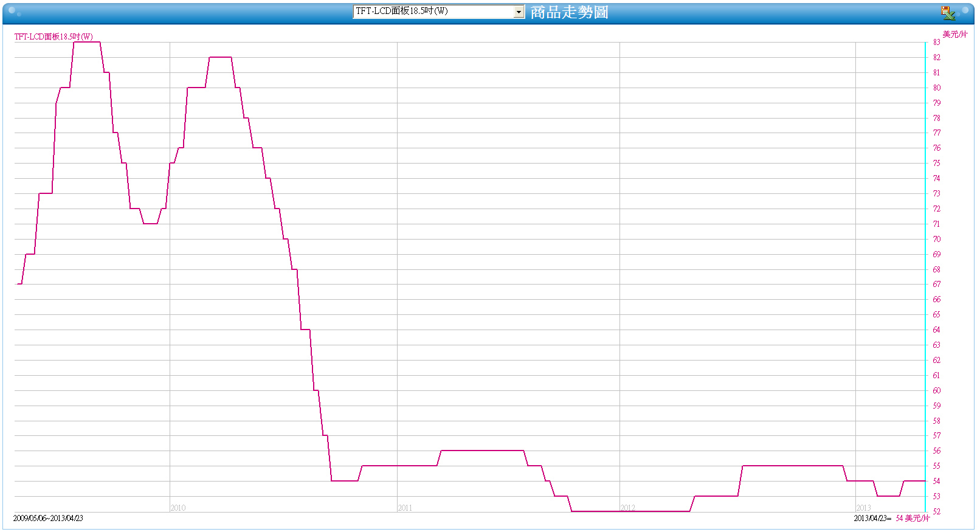Click the pink TFT-LCD面板18.5吋(W) series legend label
This screenshot has width=980, height=532.
(x=53, y=36)
